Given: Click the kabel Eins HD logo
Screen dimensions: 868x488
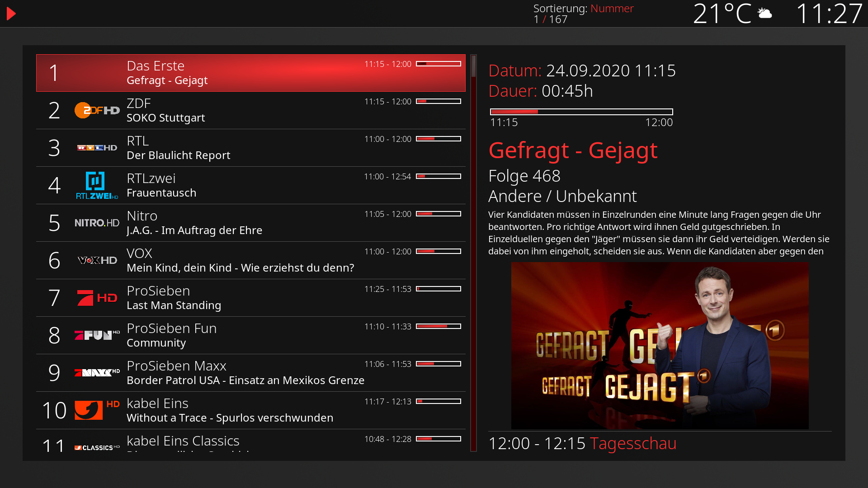Looking at the screenshot, I should tap(97, 410).
